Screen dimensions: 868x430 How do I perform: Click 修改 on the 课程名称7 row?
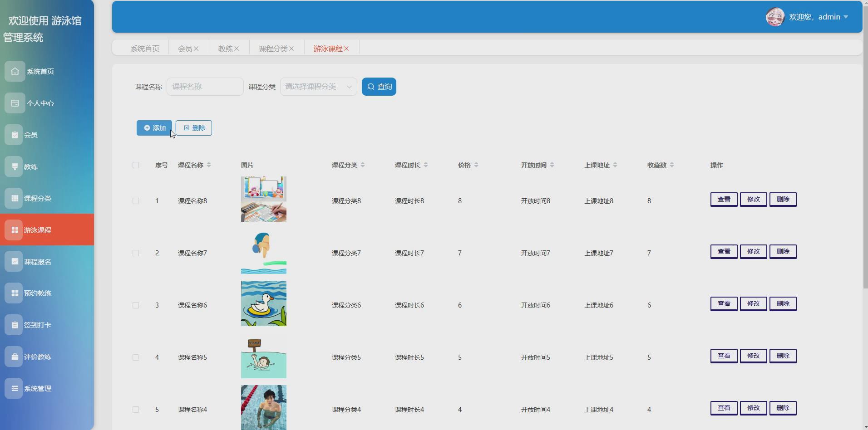tap(754, 251)
